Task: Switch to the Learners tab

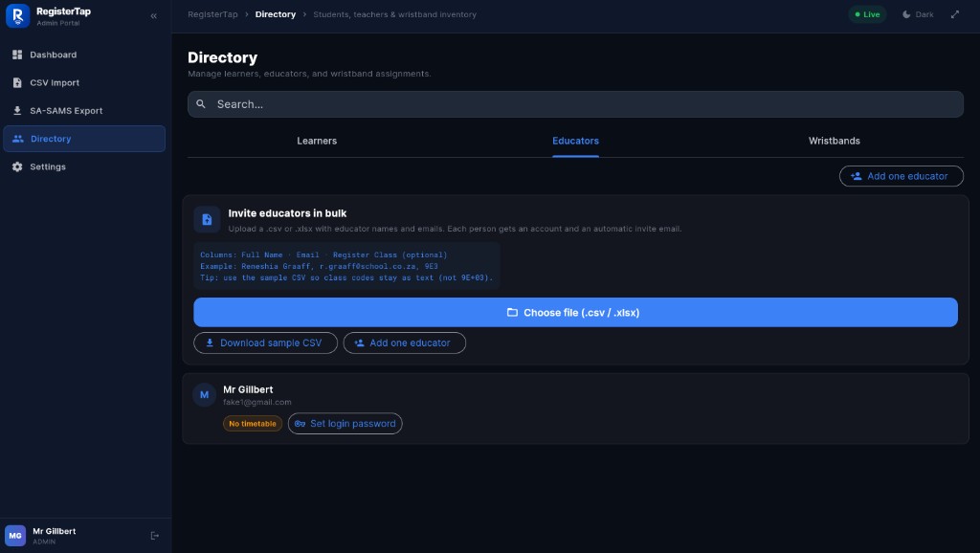Action: click(x=317, y=142)
